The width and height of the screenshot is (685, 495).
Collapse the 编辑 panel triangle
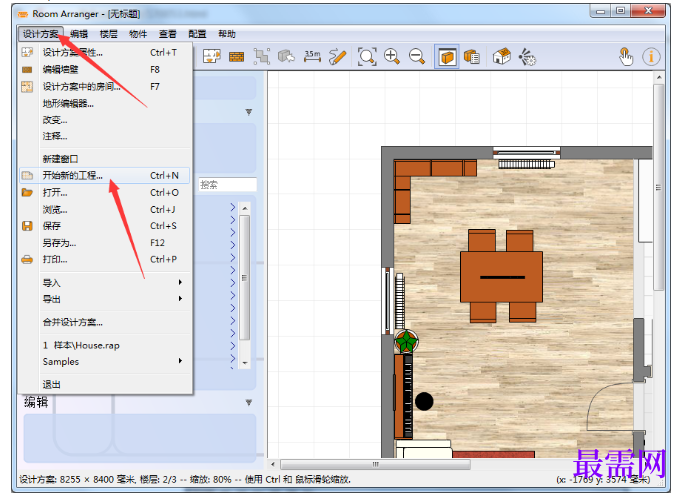(249, 402)
